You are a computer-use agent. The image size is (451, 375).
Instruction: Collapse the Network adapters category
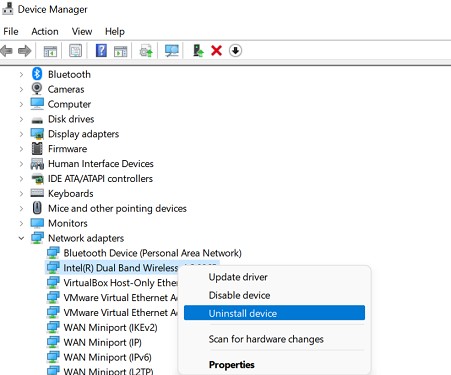21,238
